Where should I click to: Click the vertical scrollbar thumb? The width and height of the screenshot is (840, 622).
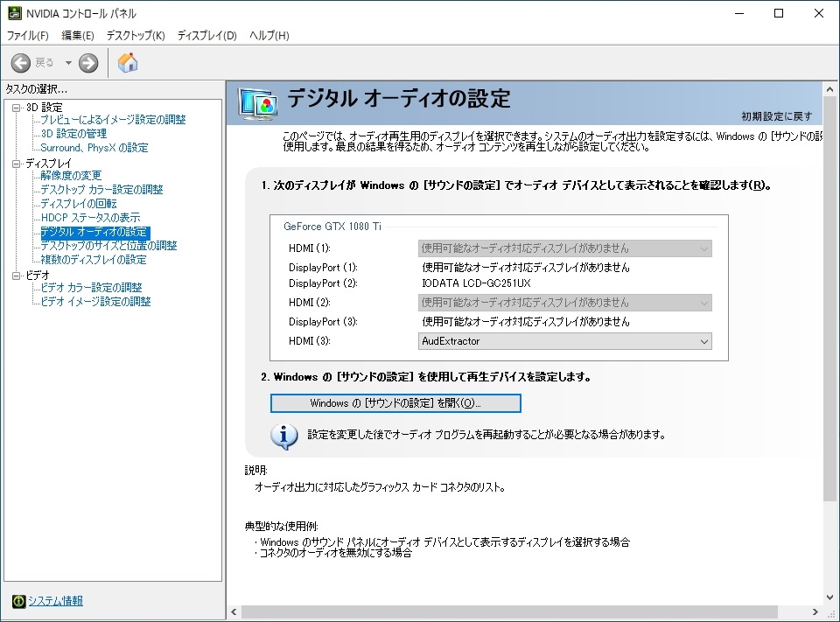[x=829, y=299]
